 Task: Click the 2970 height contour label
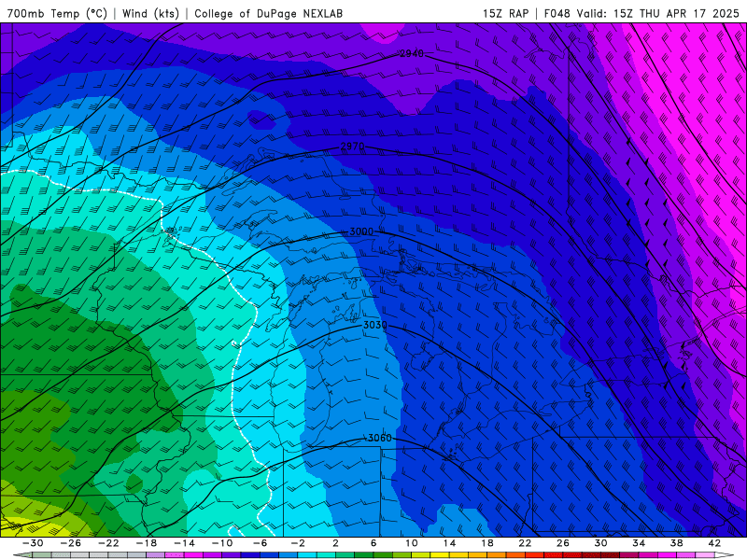(352, 147)
